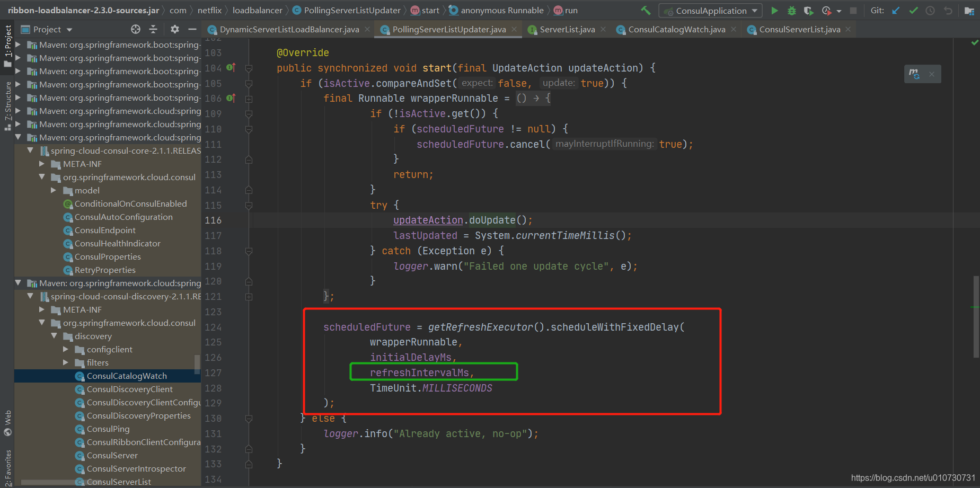The image size is (980, 488).
Task: Open the Web tool window side tab
Action: pos(7,422)
